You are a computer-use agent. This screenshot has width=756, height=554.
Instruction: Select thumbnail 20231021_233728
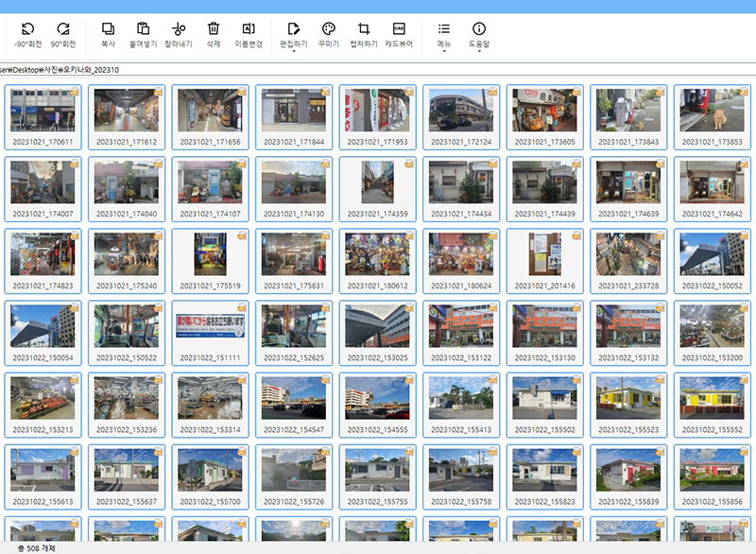click(628, 261)
